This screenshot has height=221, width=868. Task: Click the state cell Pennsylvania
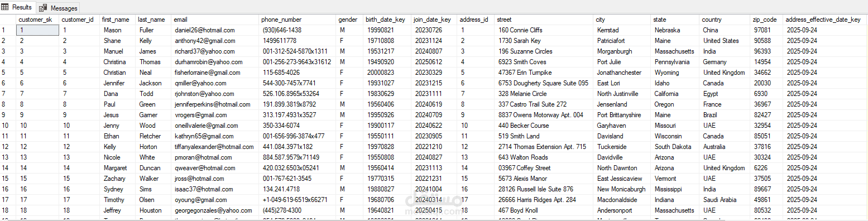(675, 62)
